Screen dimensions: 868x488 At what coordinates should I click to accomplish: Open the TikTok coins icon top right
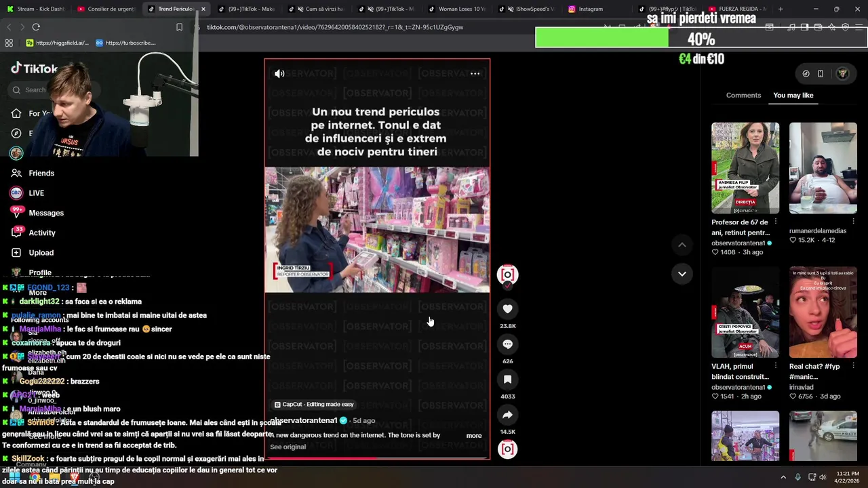tap(806, 74)
